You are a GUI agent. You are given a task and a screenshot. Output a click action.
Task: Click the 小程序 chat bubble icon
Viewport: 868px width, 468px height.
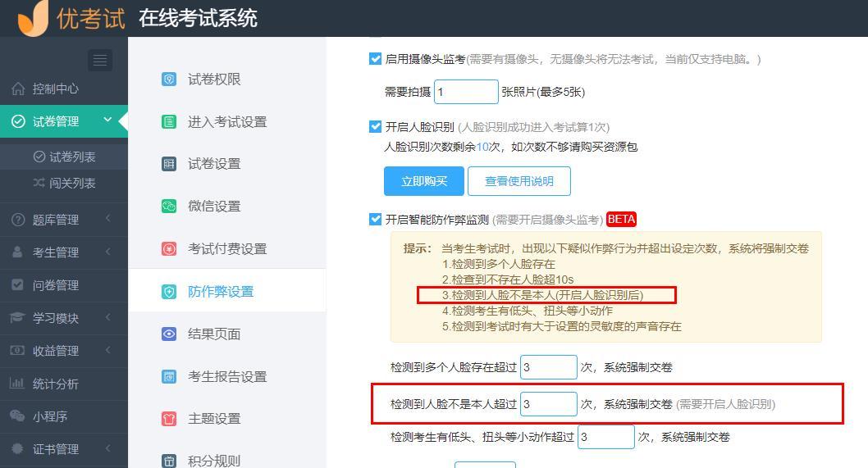(17, 416)
